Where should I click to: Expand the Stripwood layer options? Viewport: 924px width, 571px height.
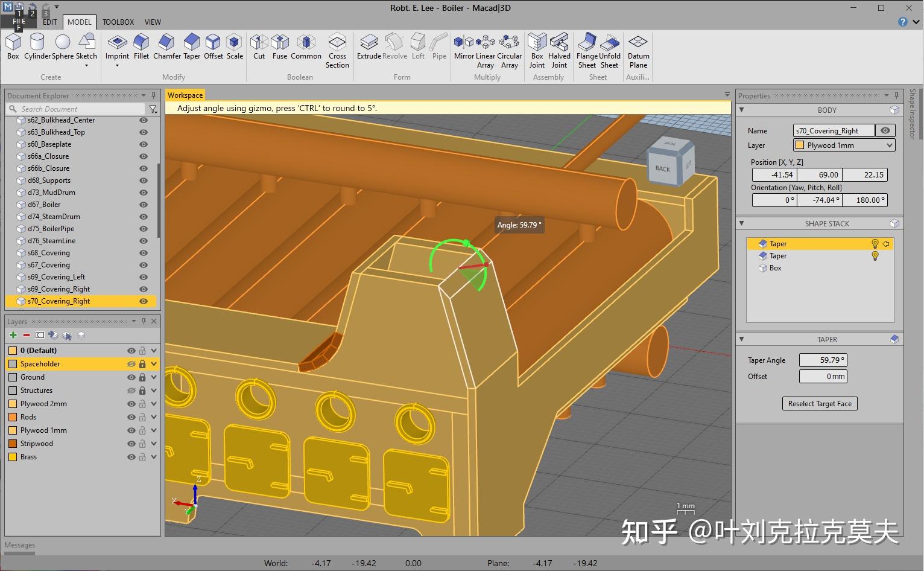coord(154,443)
